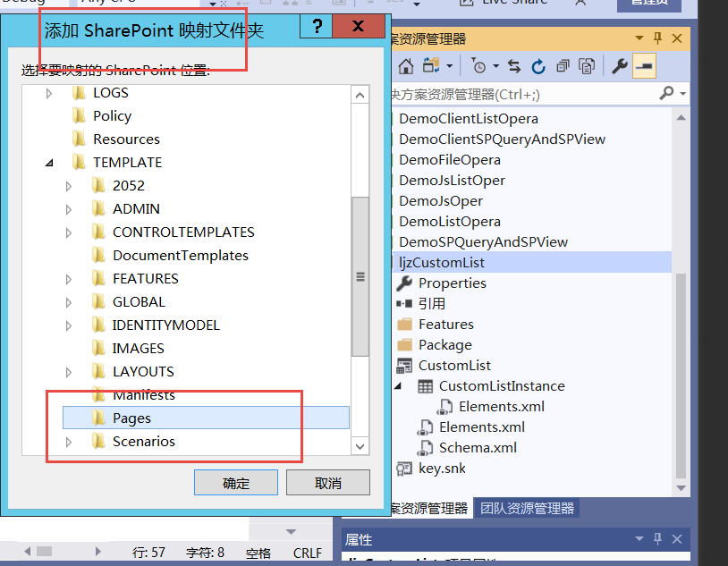The width and height of the screenshot is (728, 566).
Task: Expand the Scenarios folder
Action: click(x=69, y=442)
